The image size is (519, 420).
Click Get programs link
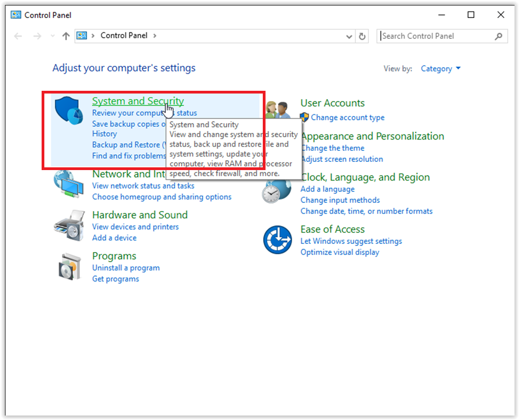(x=116, y=279)
